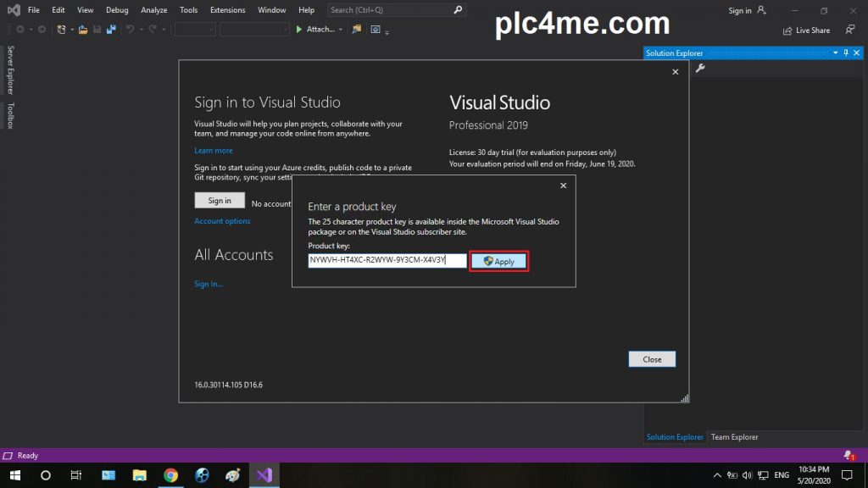Screen dimensions: 868x488
Task: Open Google Chrome from the taskbar
Action: click(170, 475)
